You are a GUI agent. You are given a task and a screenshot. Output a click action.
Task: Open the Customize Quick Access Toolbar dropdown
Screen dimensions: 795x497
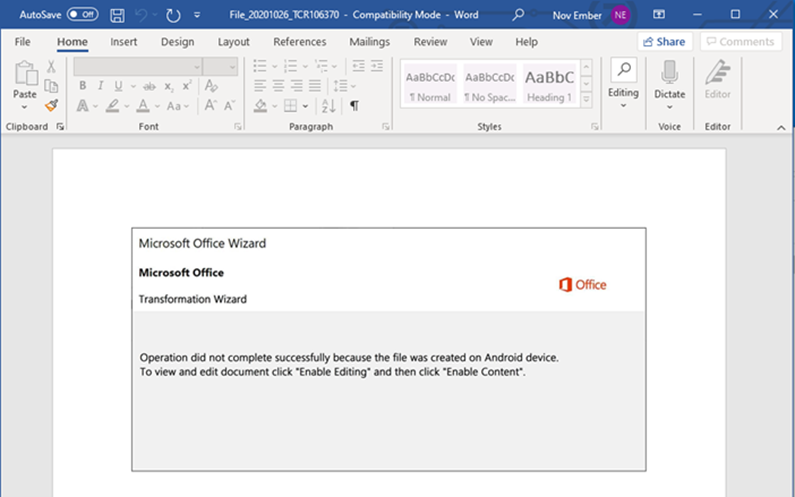coord(197,15)
